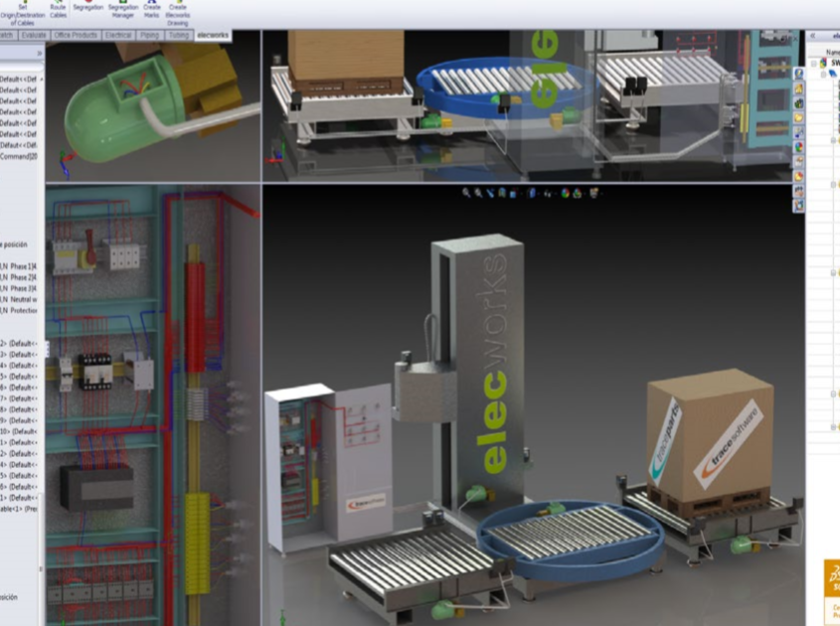Collapse the SW root tree node

pyautogui.click(x=814, y=64)
